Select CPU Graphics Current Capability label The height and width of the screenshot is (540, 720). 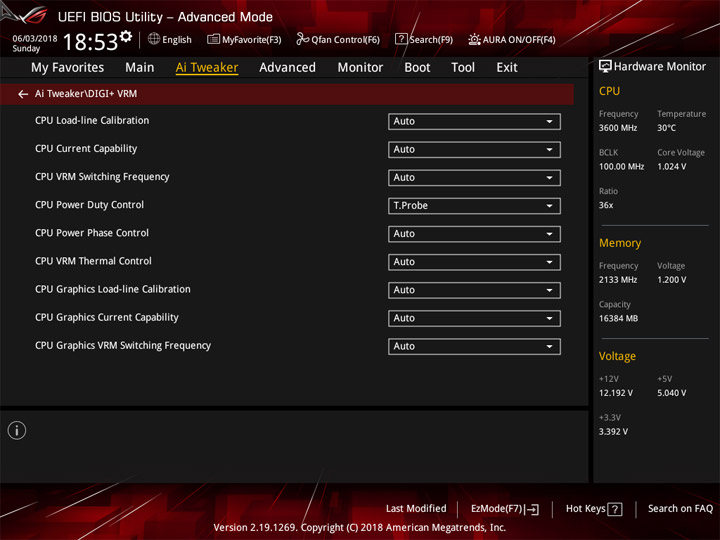107,317
